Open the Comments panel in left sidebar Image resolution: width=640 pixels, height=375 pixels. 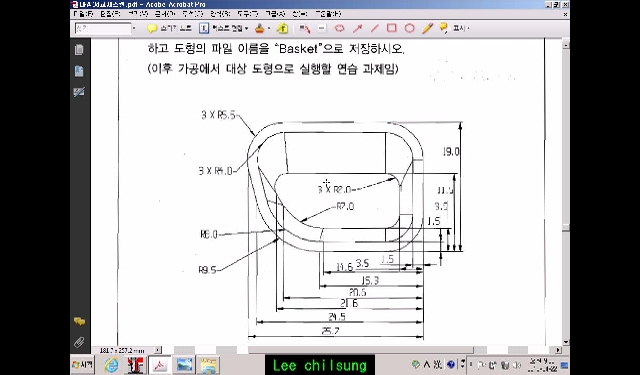pos(79,322)
